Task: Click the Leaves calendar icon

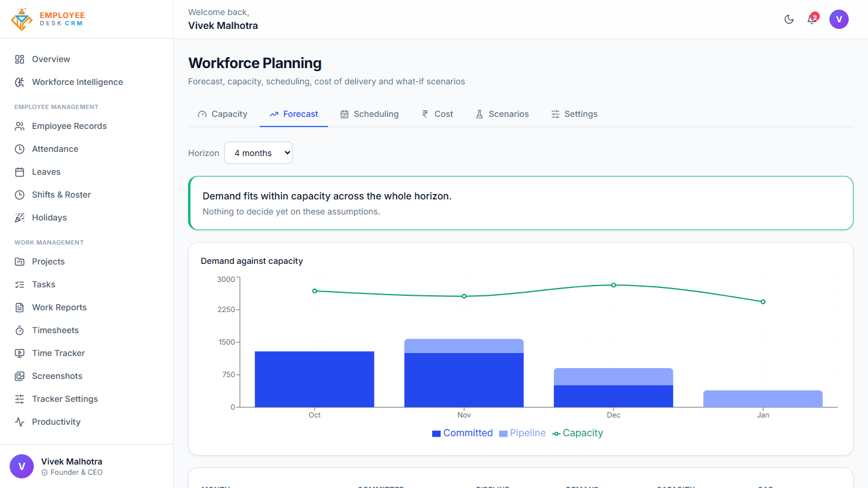Action: tap(20, 172)
